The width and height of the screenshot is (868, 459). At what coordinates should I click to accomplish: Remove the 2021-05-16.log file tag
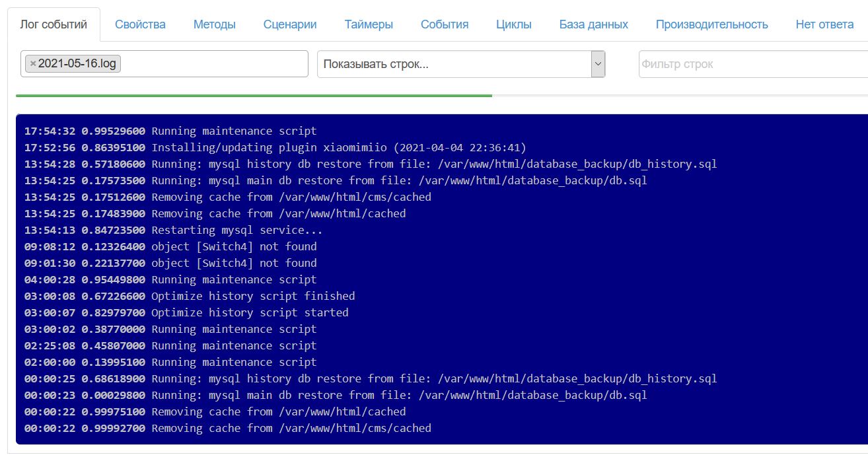point(33,64)
